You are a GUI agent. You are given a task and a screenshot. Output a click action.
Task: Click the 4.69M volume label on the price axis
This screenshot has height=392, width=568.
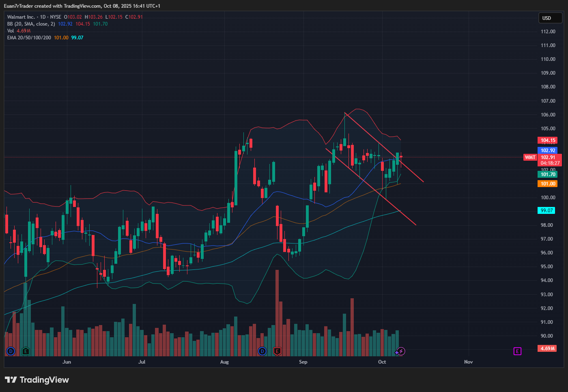[x=547, y=349]
